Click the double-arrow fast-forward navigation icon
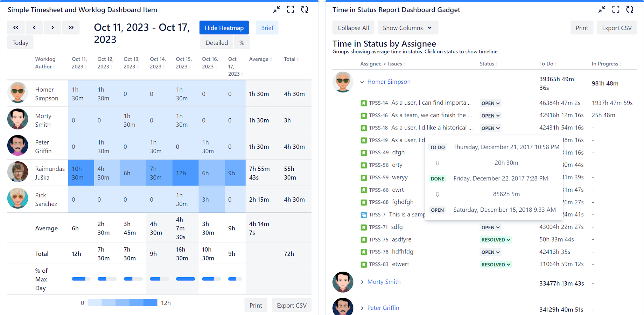Image resolution: width=644 pixels, height=315 pixels. (x=71, y=27)
